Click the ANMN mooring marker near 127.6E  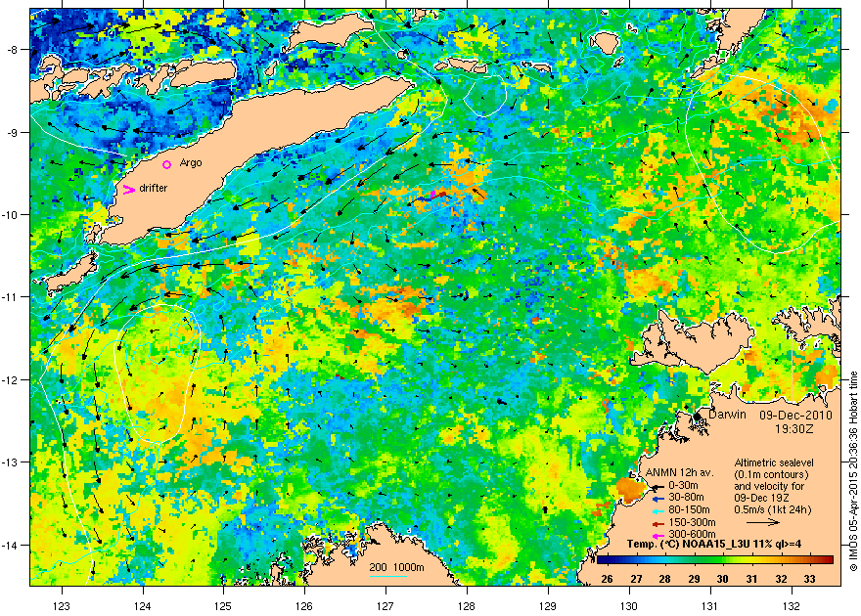[432, 195]
